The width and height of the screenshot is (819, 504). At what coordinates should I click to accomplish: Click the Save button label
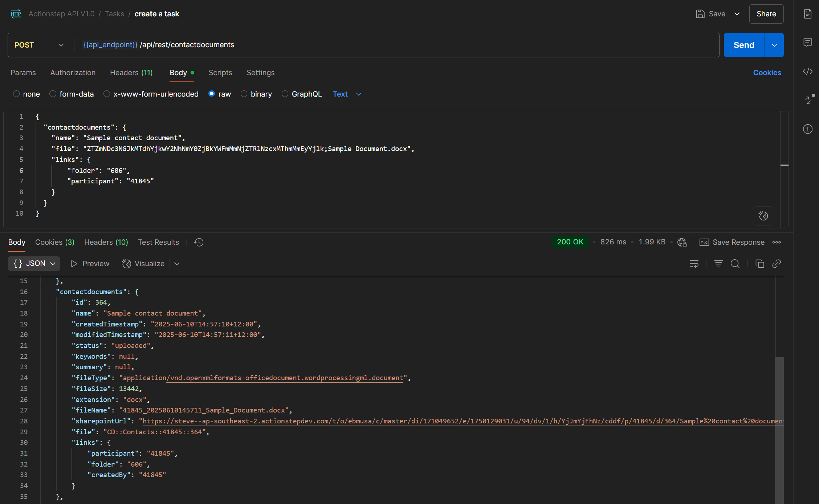click(x=717, y=14)
